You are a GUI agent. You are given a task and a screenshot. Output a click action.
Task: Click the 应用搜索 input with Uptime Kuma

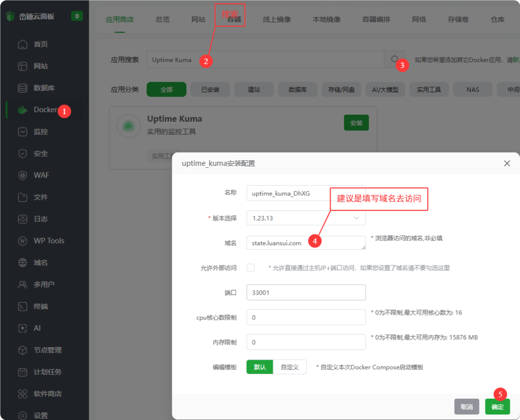coord(265,60)
